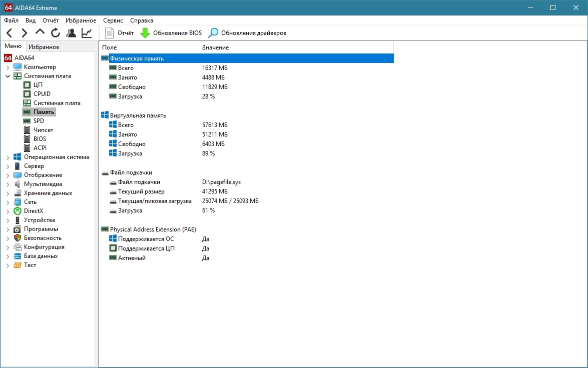
Task: Click the Тест benchmark icon
Action: click(x=17, y=265)
